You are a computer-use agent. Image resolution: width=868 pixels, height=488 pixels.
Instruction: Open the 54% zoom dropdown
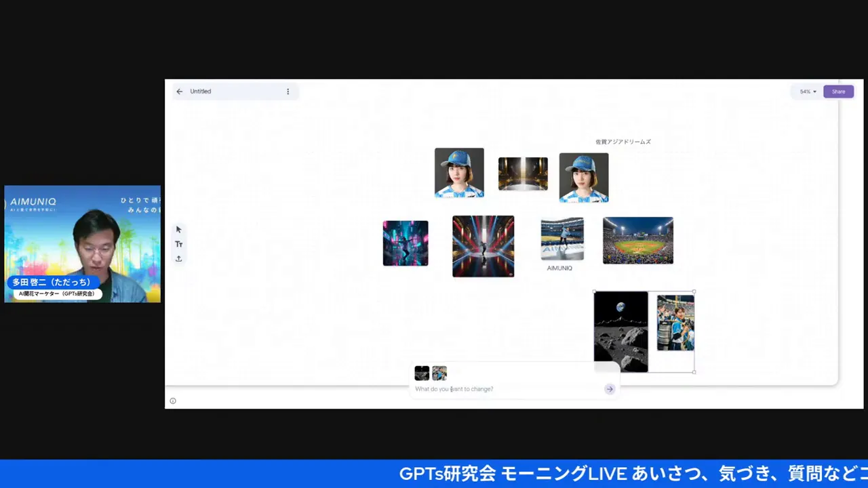tap(807, 91)
